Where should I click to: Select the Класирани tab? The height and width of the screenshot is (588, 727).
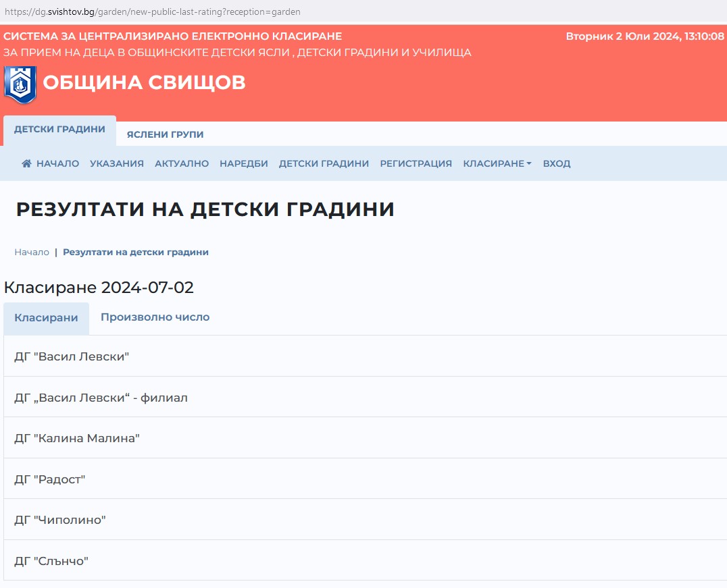(46, 318)
